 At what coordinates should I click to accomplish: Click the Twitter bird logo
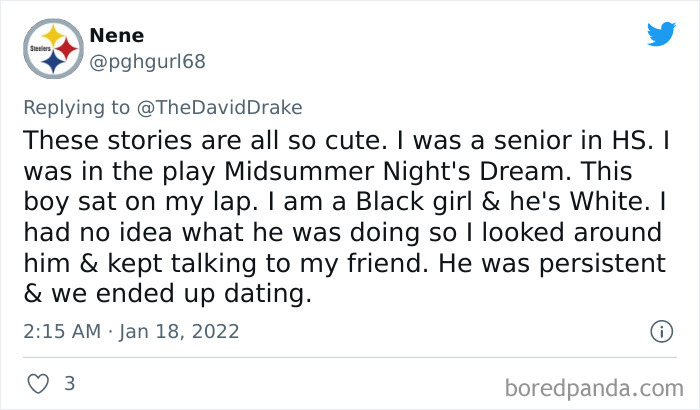point(661,35)
